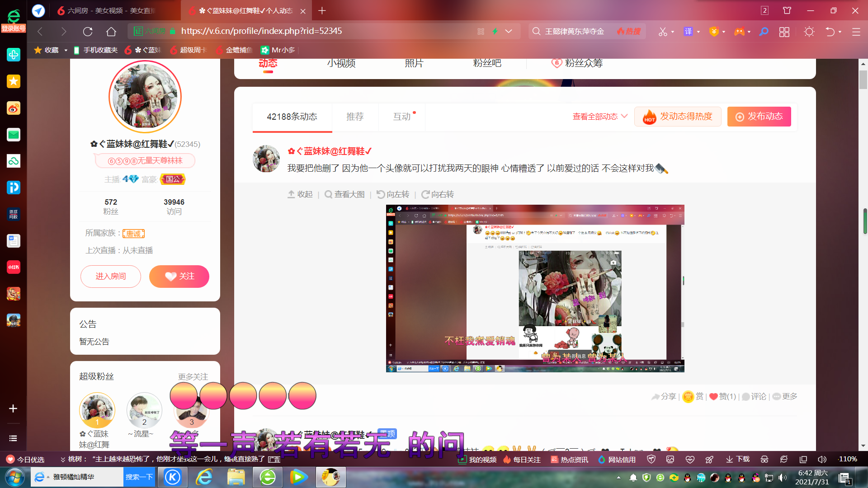Open the sidebar list menu icon

(x=13, y=438)
